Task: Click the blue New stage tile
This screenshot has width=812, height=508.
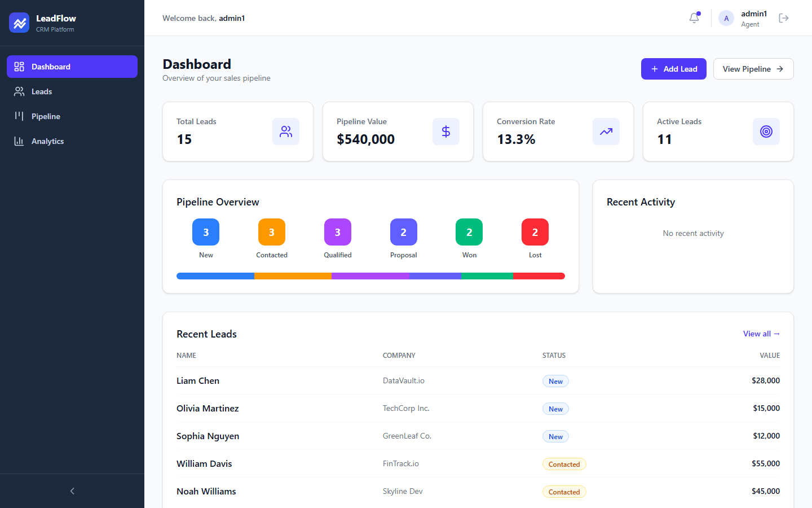Action: (206, 232)
